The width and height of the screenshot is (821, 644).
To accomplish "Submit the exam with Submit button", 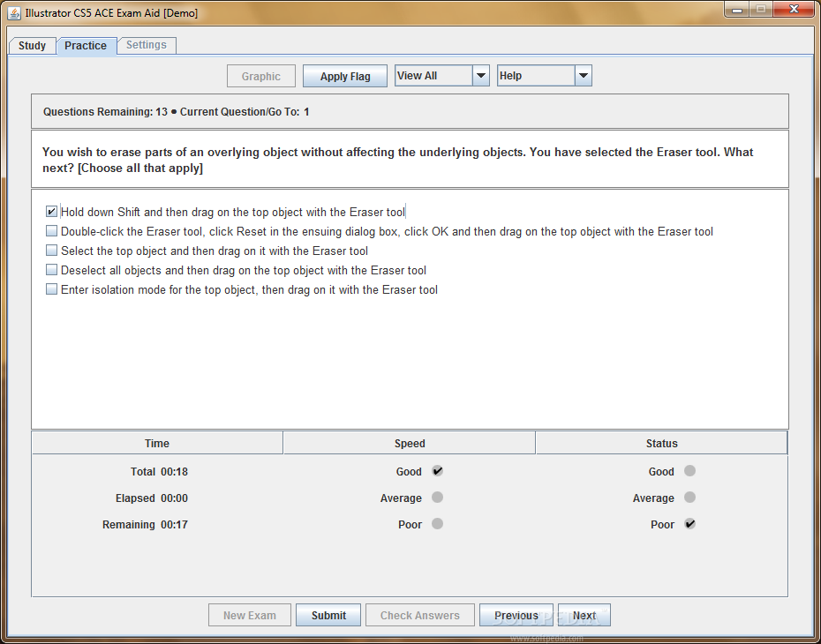I will [x=328, y=615].
